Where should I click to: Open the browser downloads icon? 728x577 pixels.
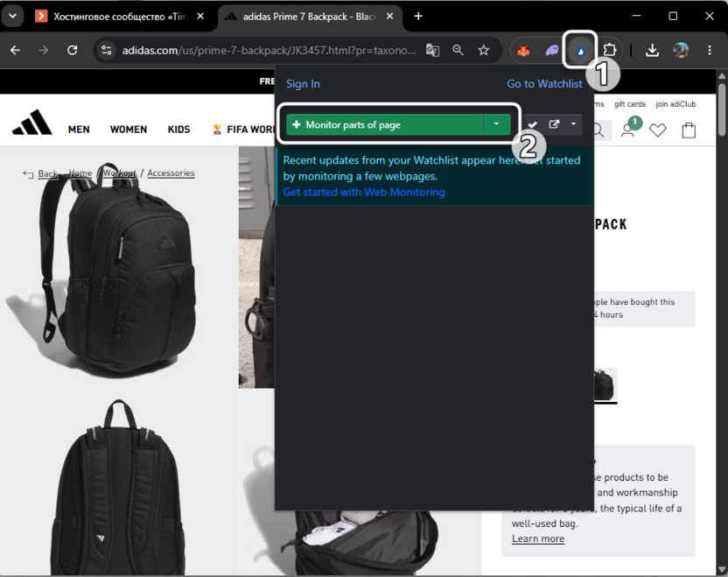652,50
